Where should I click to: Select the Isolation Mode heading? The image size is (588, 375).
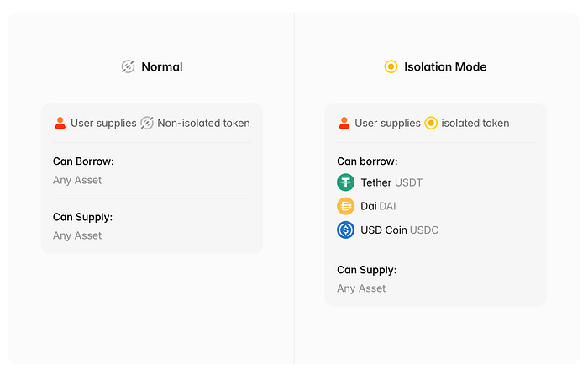(x=445, y=66)
